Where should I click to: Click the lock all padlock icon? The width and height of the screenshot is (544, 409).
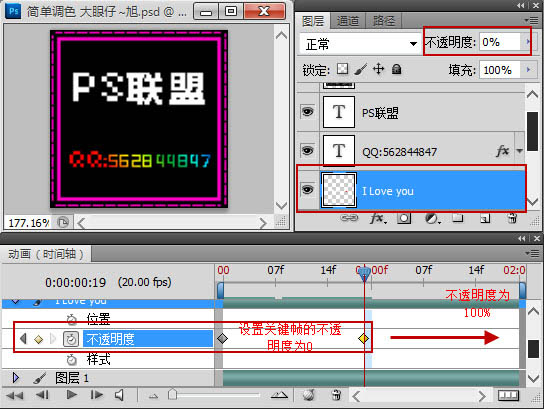(x=396, y=69)
